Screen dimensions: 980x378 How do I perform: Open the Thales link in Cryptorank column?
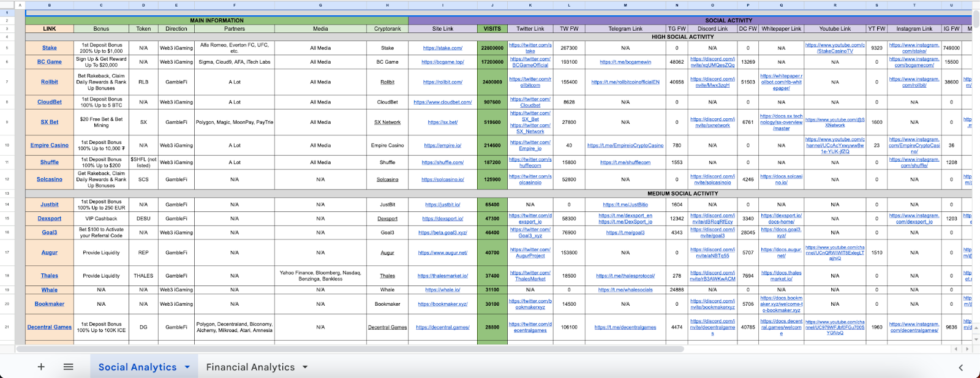388,276
